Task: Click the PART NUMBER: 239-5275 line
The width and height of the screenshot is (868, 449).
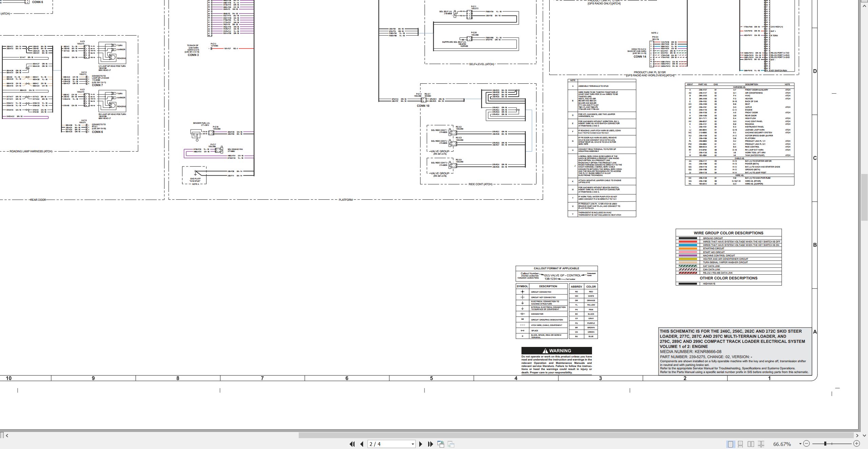Action: click(706, 357)
